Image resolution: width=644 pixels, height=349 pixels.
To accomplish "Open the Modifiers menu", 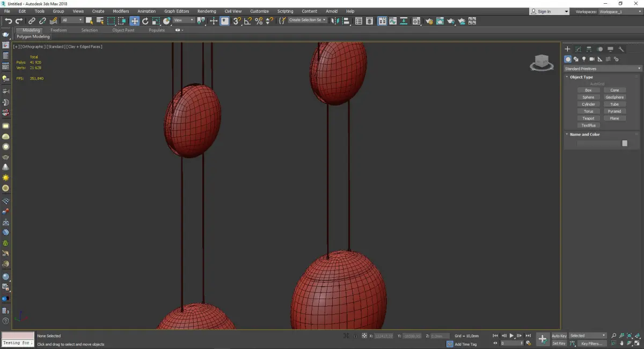I will tap(121, 11).
